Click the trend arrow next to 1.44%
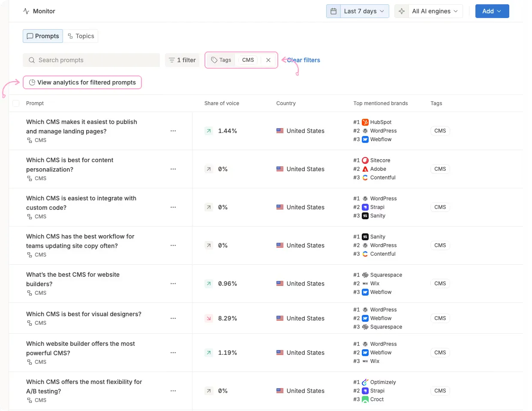The width and height of the screenshot is (532, 411). coord(209,131)
